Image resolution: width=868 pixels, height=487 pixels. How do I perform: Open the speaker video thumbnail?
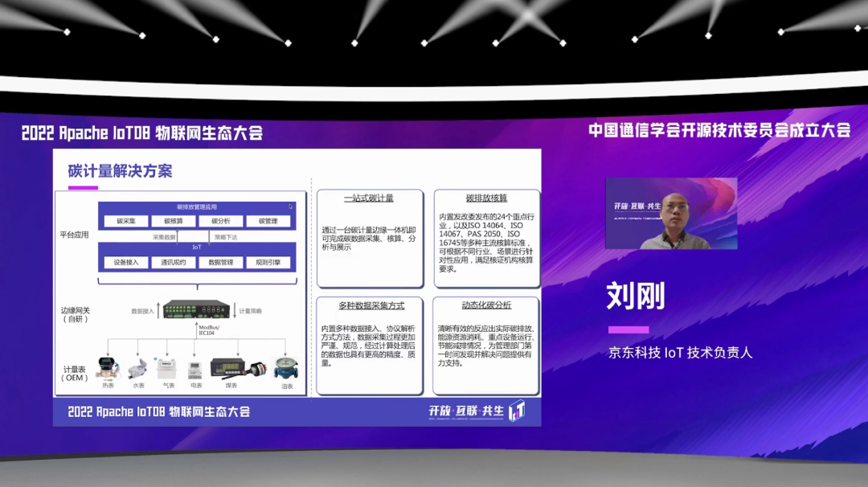671,213
